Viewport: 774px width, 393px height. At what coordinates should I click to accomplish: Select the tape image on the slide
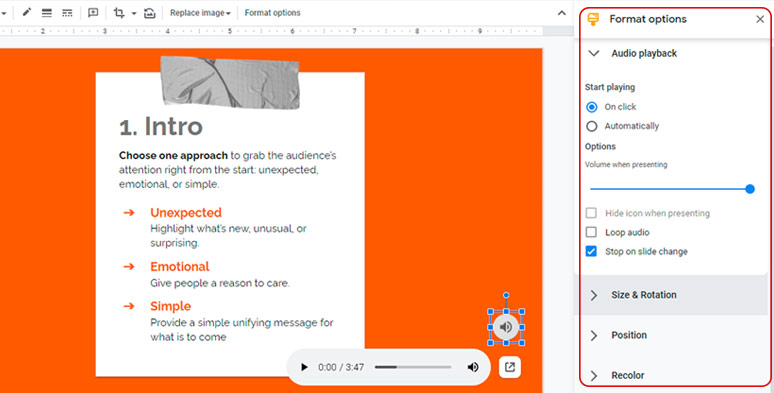click(230, 82)
